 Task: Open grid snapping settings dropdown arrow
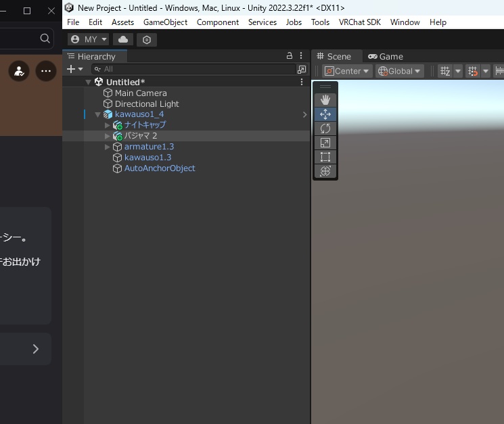486,71
